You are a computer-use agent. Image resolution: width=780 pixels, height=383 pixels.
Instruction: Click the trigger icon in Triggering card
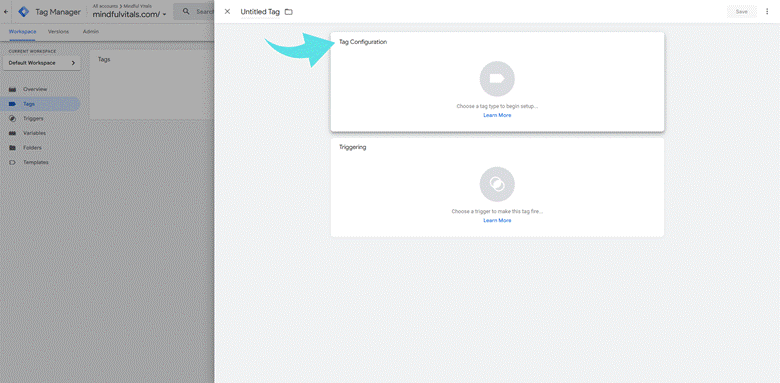(497, 184)
